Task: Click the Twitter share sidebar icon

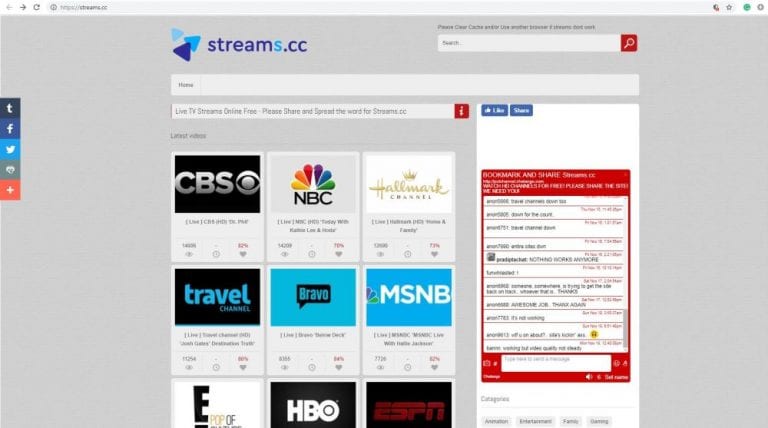Action: click(x=10, y=149)
